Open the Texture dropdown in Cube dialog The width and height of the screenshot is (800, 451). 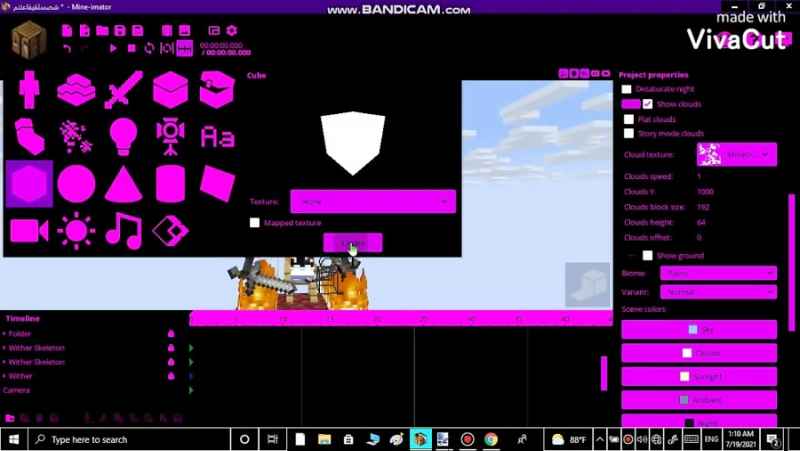pos(373,202)
